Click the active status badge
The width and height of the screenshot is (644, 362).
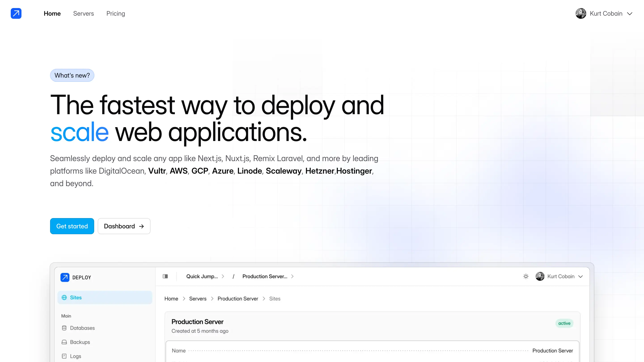[564, 323]
